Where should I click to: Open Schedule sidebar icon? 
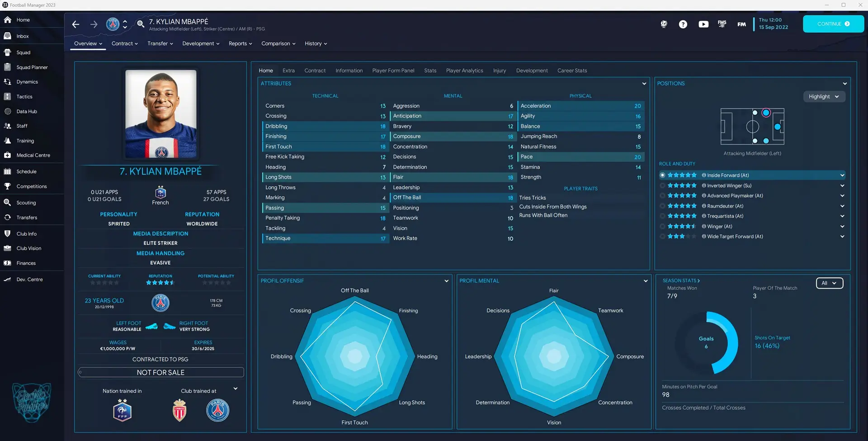click(x=8, y=171)
